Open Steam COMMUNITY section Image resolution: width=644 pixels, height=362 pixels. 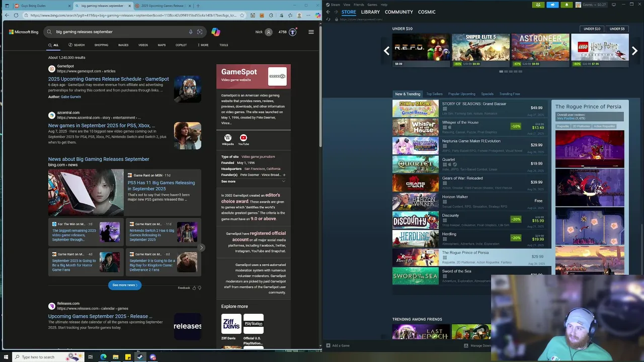pyautogui.click(x=399, y=12)
